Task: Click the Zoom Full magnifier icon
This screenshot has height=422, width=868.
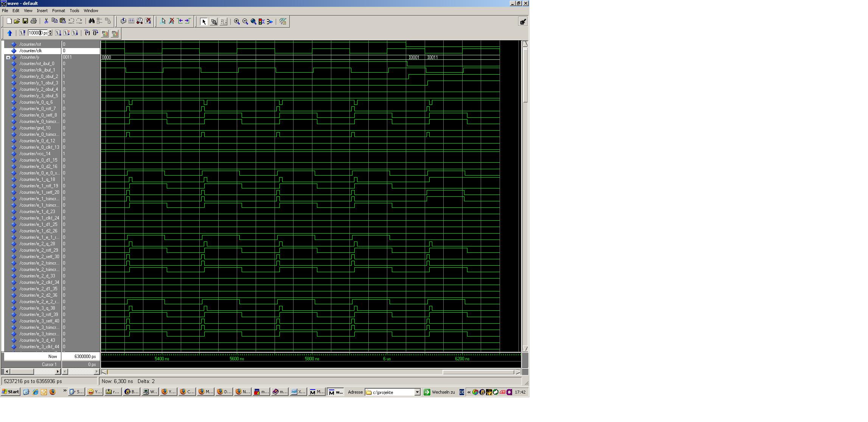Action: [253, 22]
